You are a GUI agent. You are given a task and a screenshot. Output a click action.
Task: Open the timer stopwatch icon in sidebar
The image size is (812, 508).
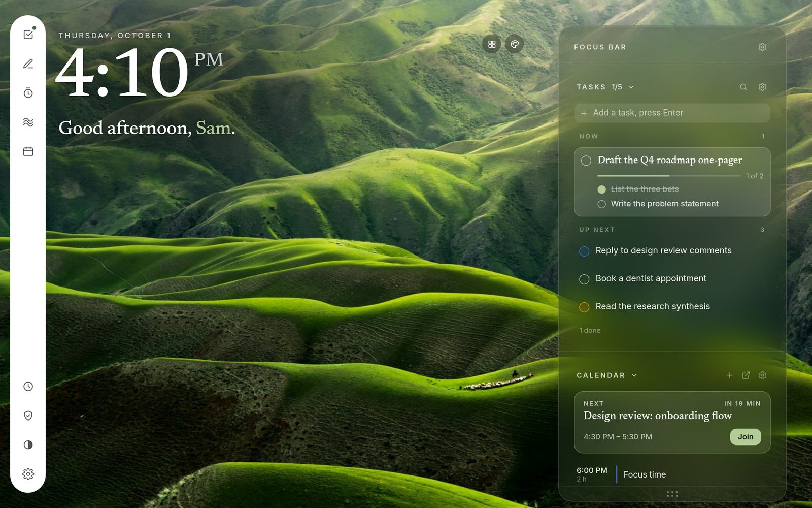28,93
